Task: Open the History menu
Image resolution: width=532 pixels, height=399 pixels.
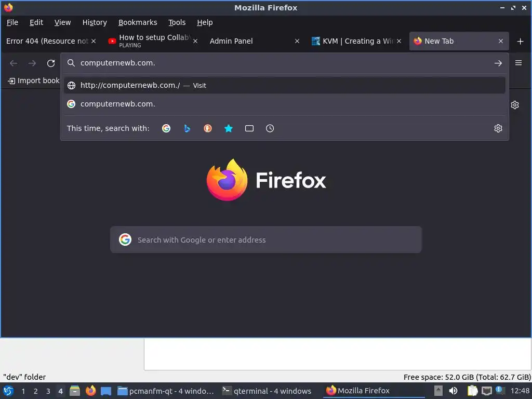Action: pyautogui.click(x=95, y=22)
